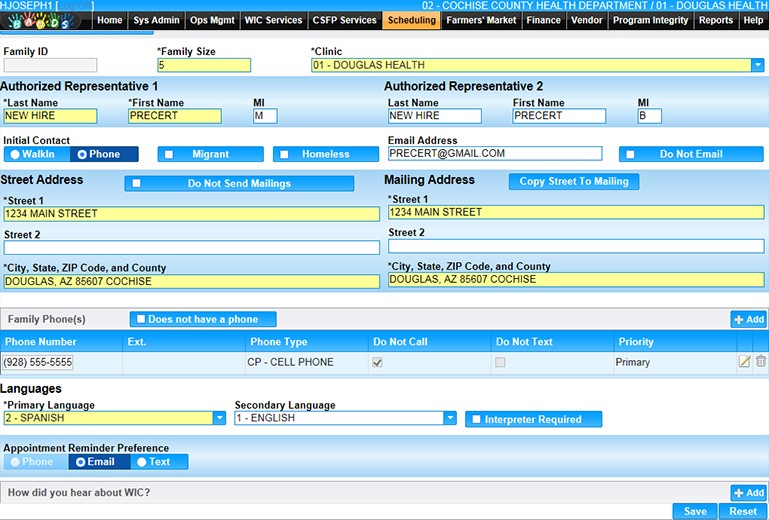Check the Do Not Send Mailings option
The width and height of the screenshot is (769, 520).
coord(136,184)
